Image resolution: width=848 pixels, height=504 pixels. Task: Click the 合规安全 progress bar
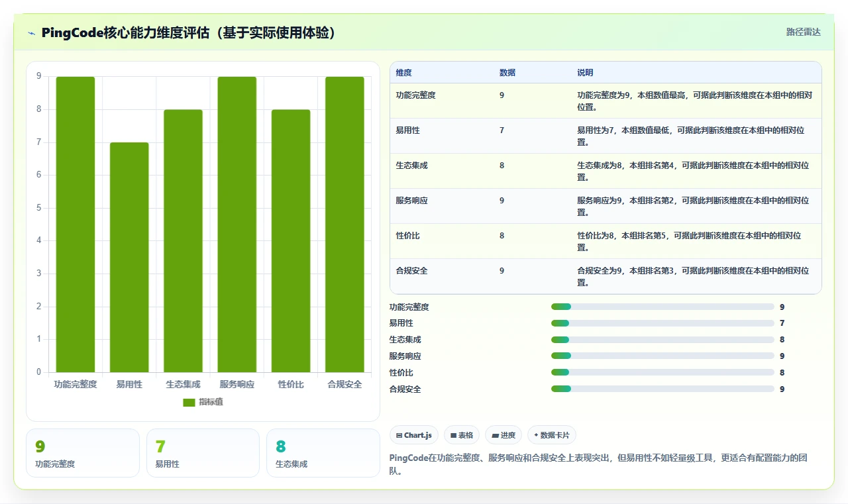pyautogui.click(x=662, y=389)
